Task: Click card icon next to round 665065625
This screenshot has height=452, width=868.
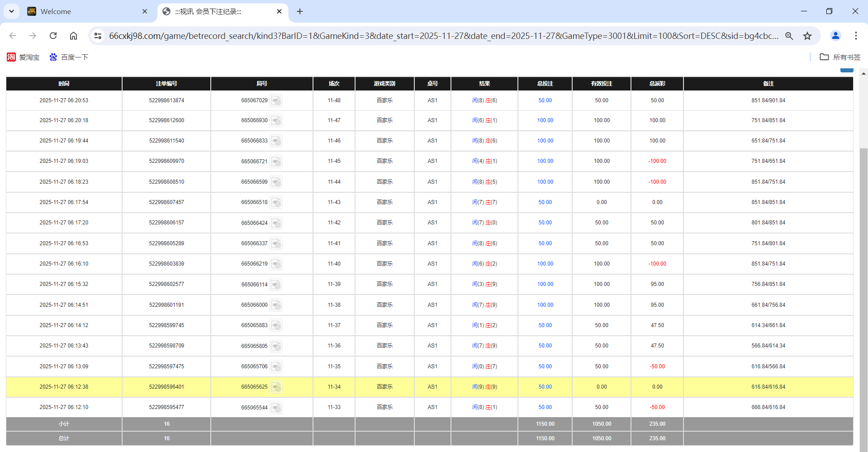Action: click(x=276, y=387)
